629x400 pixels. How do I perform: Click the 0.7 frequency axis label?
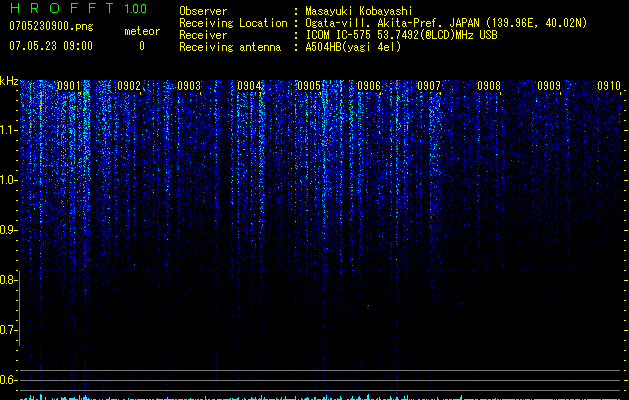(x=8, y=330)
